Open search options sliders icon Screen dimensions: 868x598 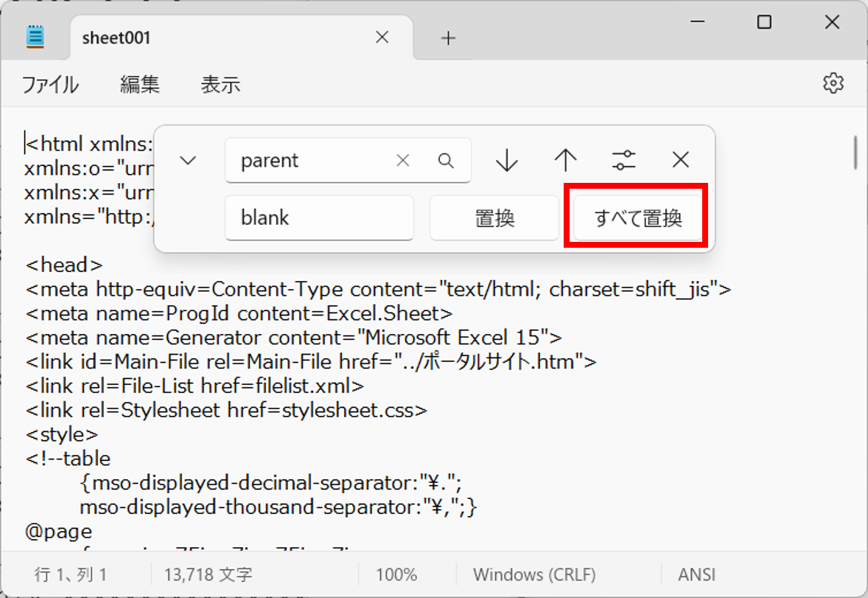[624, 160]
